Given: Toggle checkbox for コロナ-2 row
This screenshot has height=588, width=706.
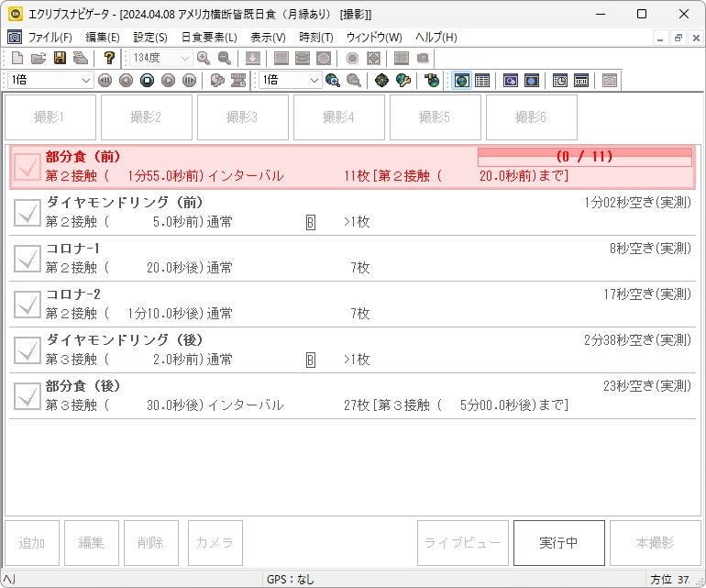Looking at the screenshot, I should point(27,305).
